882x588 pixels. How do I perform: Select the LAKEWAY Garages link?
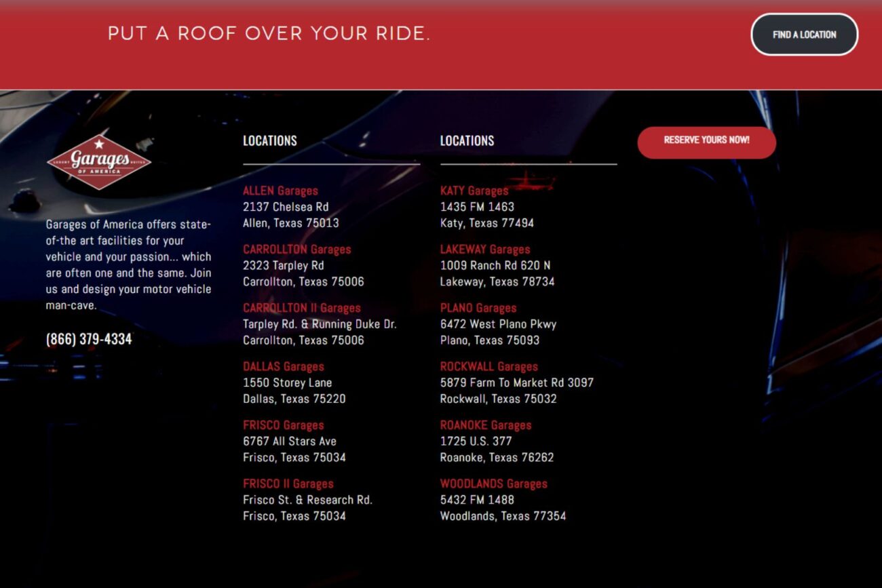pyautogui.click(x=485, y=250)
